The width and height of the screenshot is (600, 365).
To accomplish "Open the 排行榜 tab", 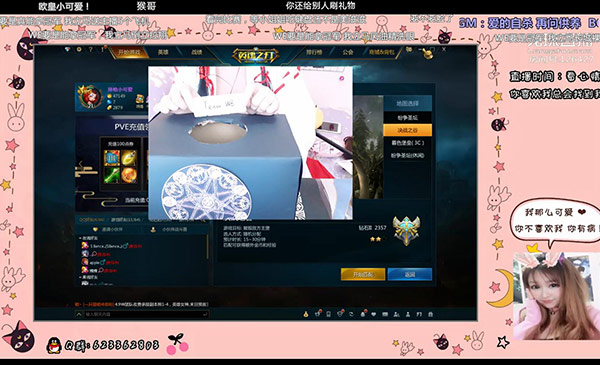I will [x=314, y=52].
